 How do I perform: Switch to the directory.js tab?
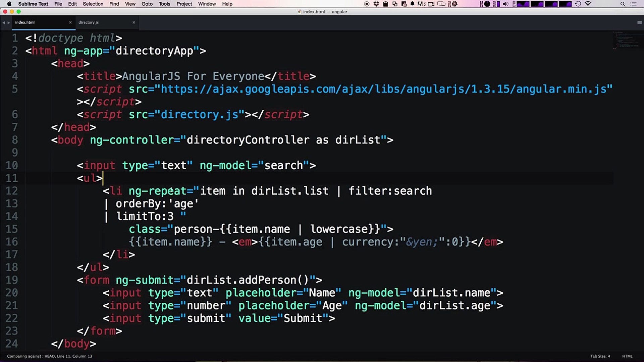tap(89, 22)
